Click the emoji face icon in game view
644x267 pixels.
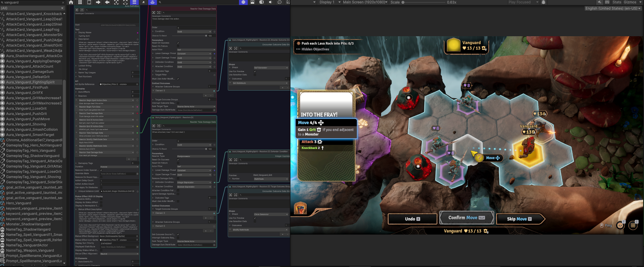coord(620,225)
